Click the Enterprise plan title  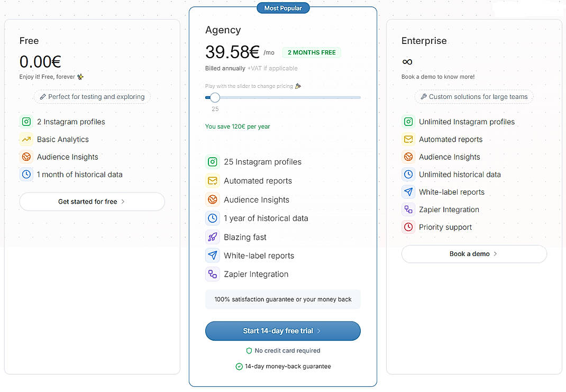coord(424,41)
